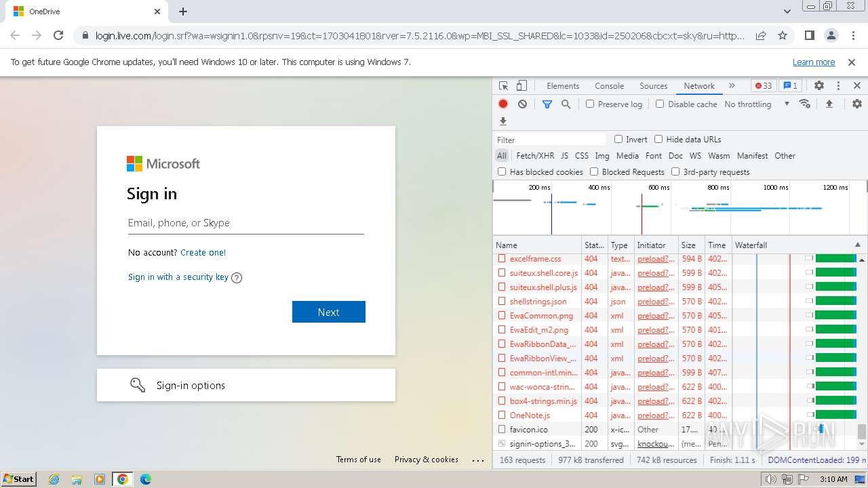Open Sign-in options

[x=246, y=385]
